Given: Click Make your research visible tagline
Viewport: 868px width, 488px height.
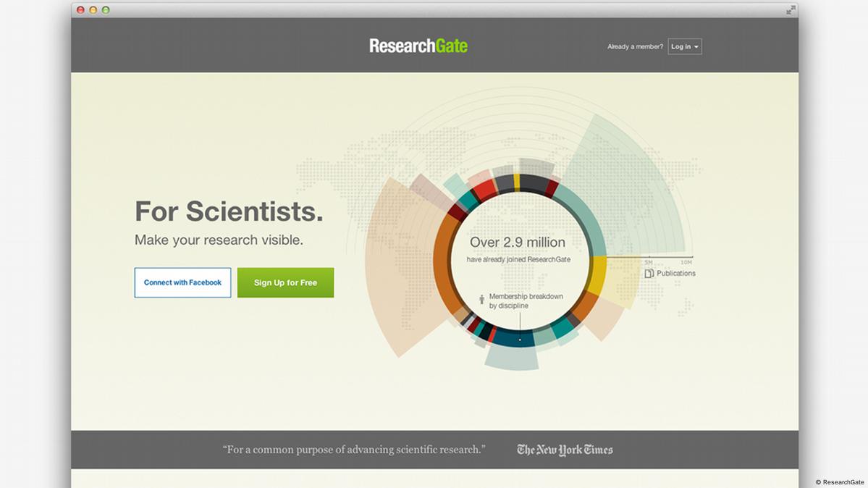Looking at the screenshot, I should [x=219, y=240].
